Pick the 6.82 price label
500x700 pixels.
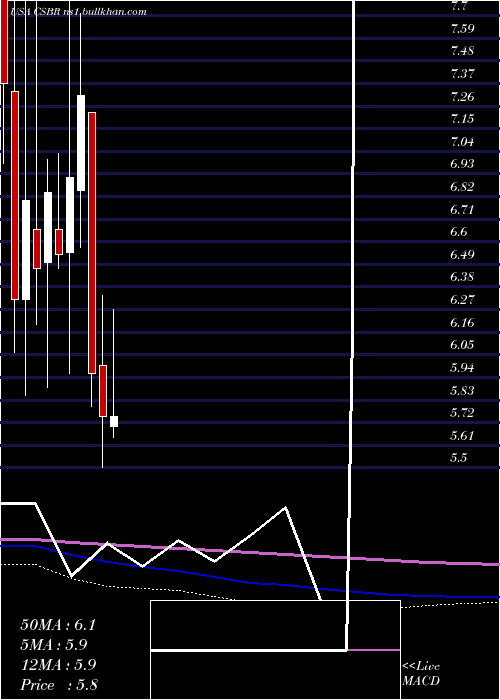[462, 187]
